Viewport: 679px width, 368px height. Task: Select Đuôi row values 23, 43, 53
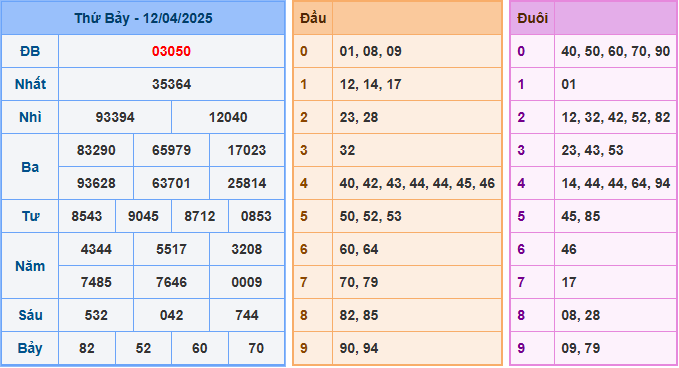click(592, 150)
